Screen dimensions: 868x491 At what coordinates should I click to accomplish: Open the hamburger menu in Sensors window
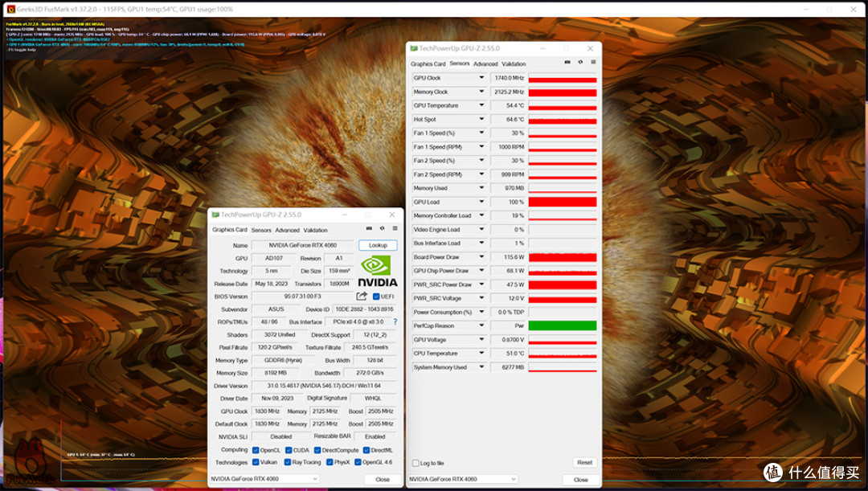[x=593, y=62]
